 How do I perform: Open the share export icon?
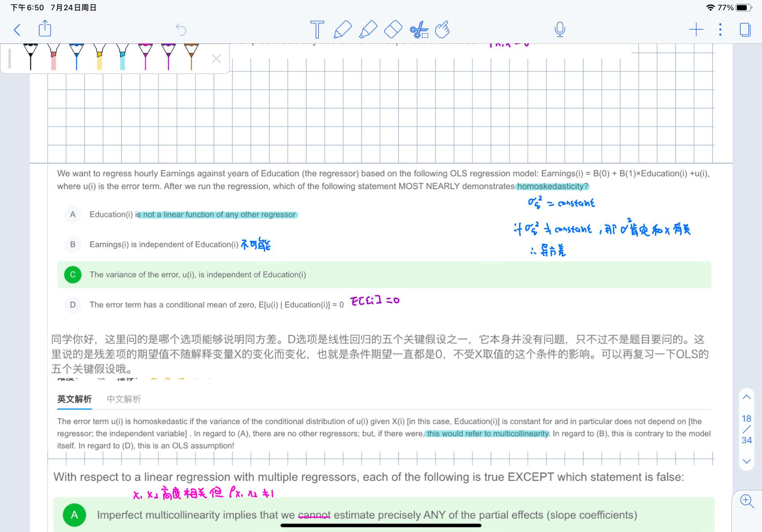(45, 29)
